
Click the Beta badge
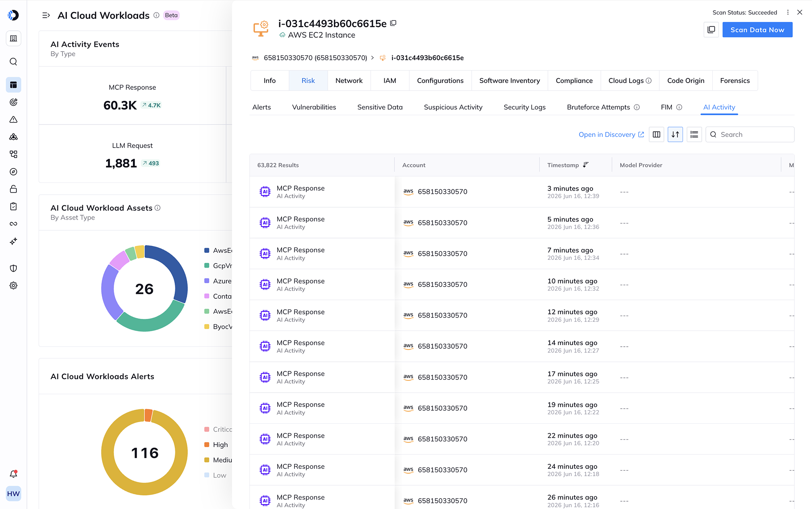click(x=171, y=15)
